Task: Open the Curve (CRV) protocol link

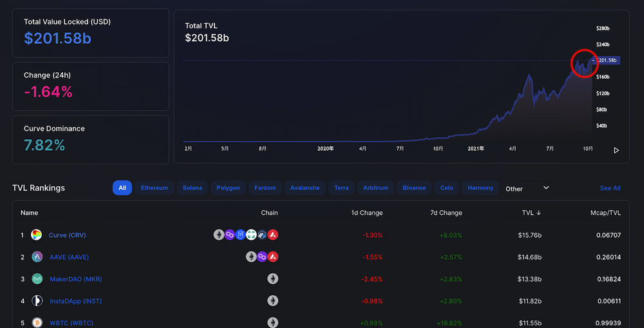Action: point(68,235)
